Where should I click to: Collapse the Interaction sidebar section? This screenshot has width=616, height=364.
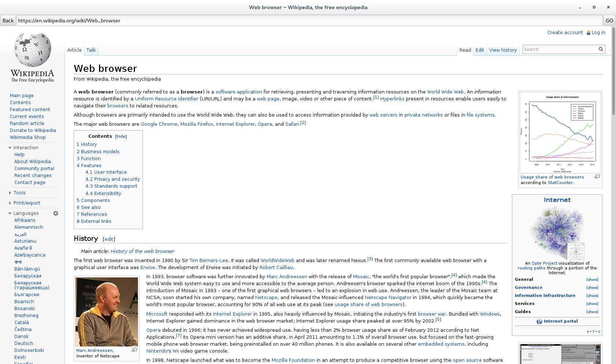click(10, 148)
